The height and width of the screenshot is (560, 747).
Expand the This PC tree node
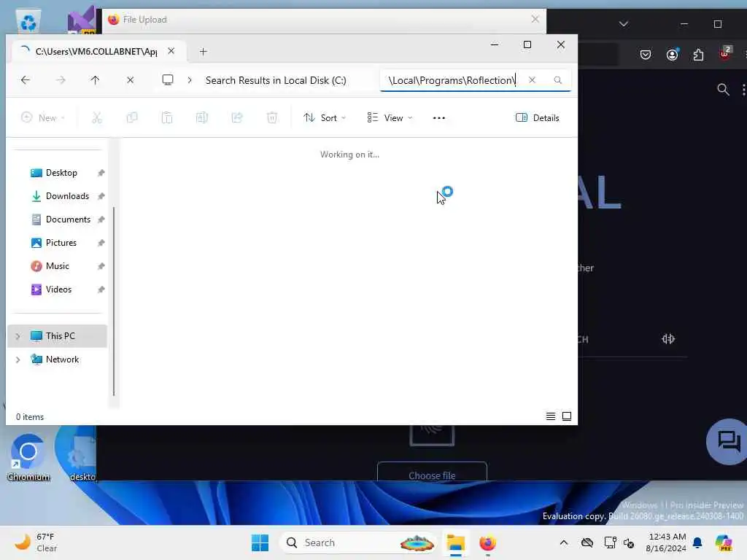click(x=18, y=336)
